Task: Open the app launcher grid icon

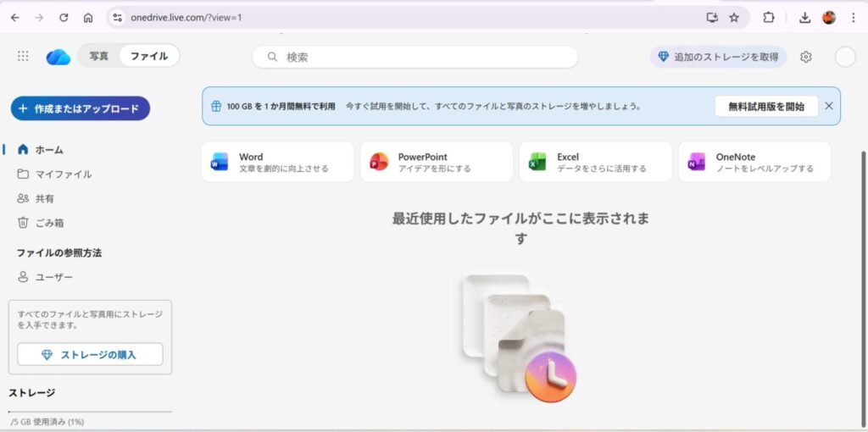Action: pos(23,56)
